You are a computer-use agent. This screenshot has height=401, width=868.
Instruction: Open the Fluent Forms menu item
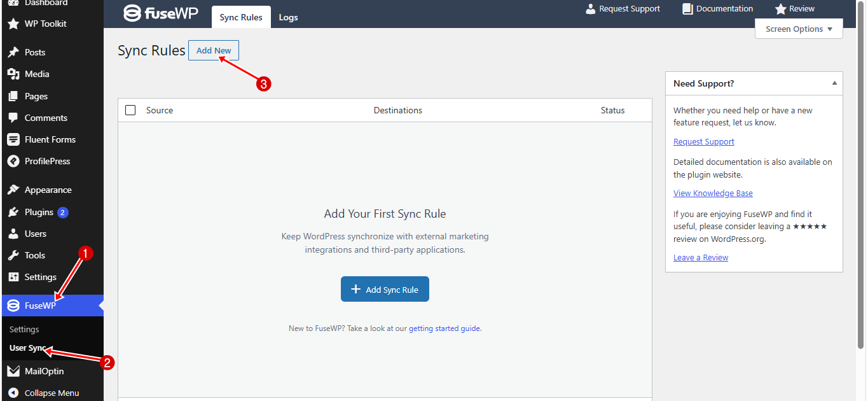tap(52, 139)
